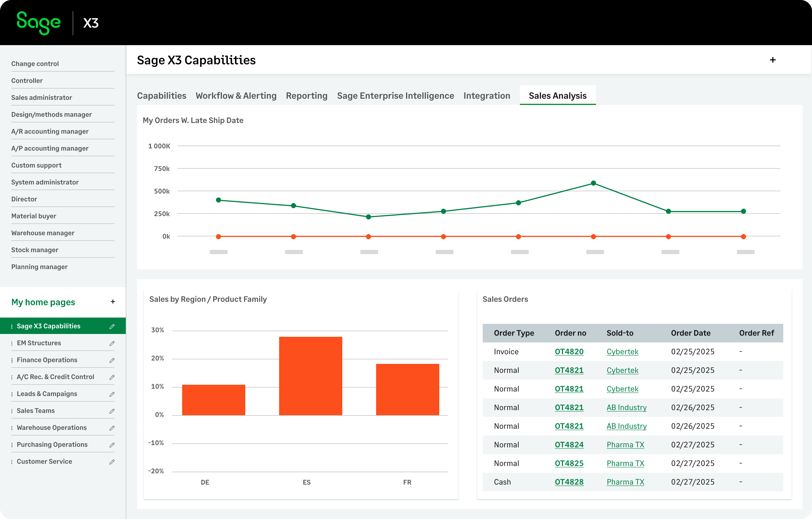The image size is (812, 519).
Task: Edit the Sage X3 Capabilities page with pencil icon
Action: coord(112,326)
